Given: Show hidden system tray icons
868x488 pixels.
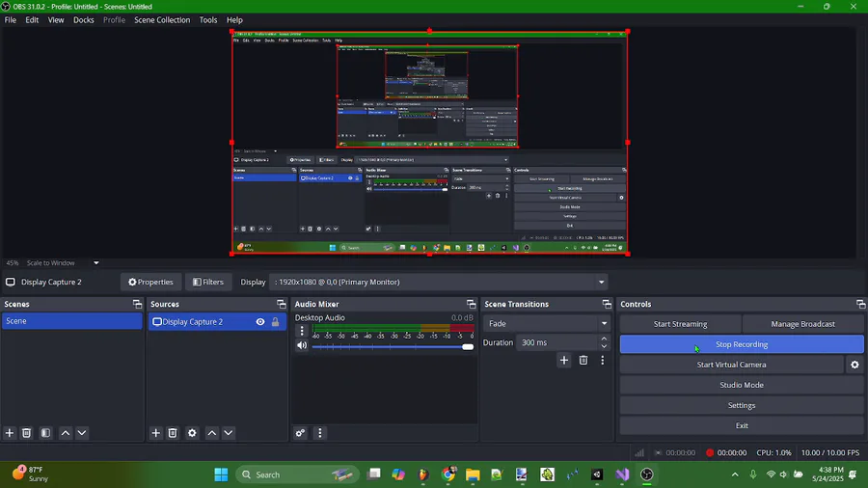Looking at the screenshot, I should pyautogui.click(x=735, y=474).
